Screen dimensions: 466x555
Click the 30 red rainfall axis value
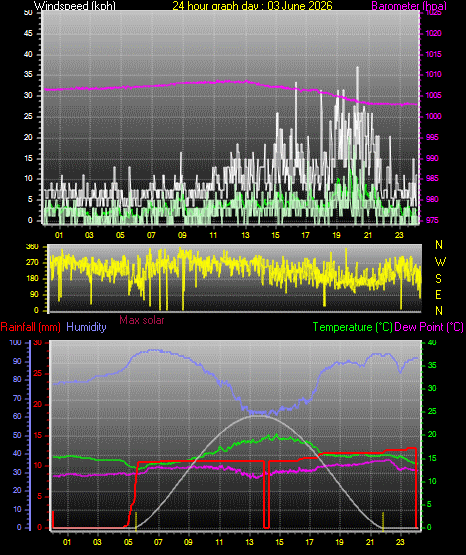(x=38, y=342)
